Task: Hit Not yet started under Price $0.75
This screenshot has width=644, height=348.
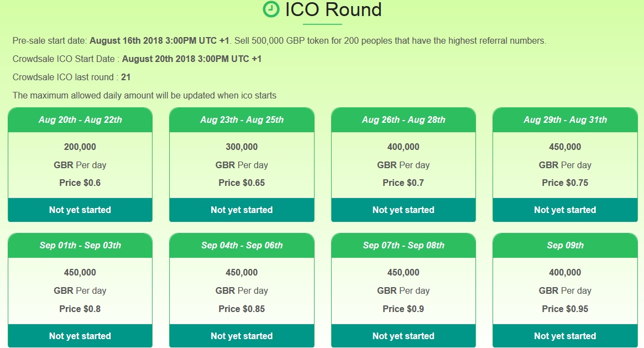Action: point(565,210)
